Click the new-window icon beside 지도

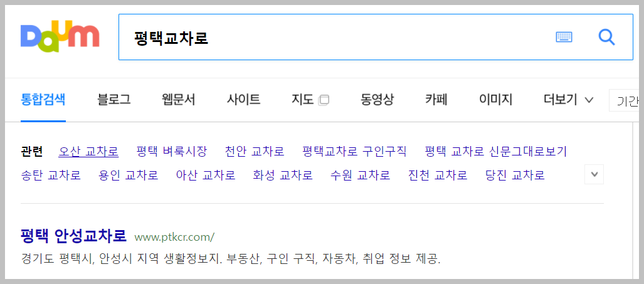coord(324,100)
